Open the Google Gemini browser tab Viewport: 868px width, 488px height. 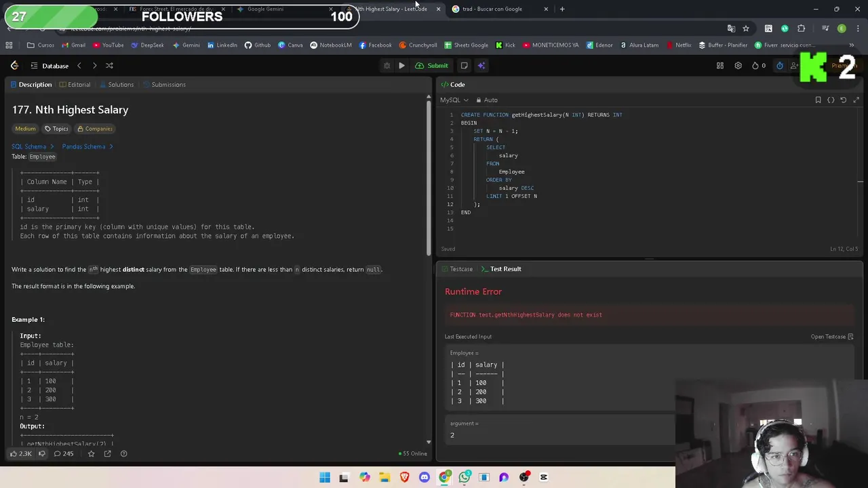[x=283, y=9]
